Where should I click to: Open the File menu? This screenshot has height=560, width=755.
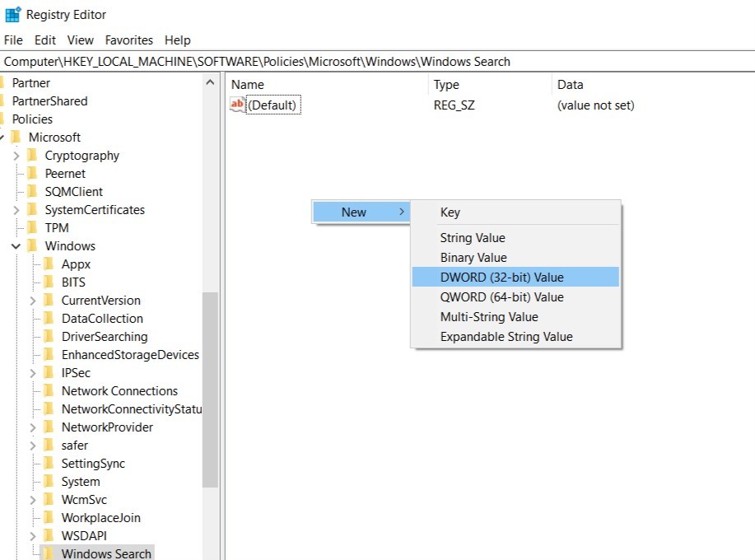(x=14, y=40)
